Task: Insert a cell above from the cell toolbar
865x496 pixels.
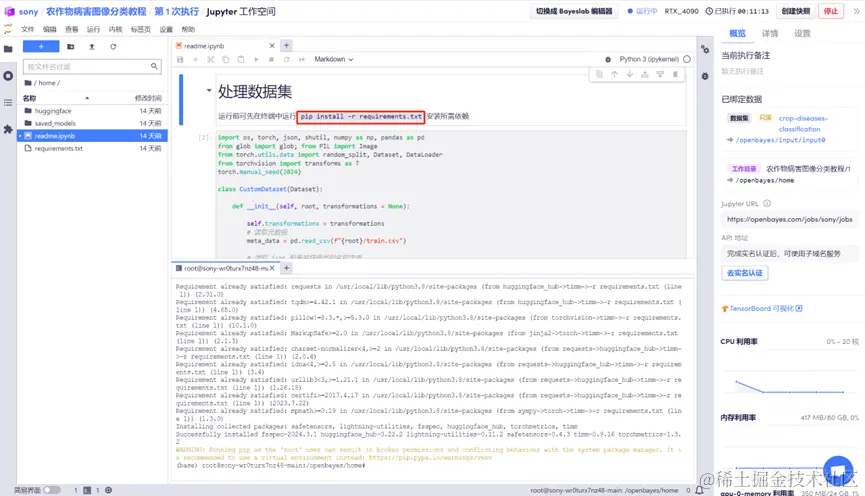Action: [x=645, y=74]
